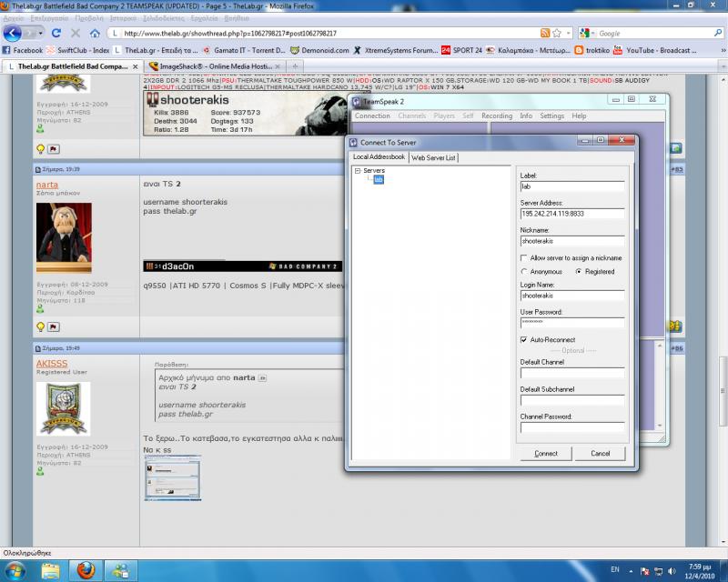Click the Google search magnifier icon

coord(718,33)
